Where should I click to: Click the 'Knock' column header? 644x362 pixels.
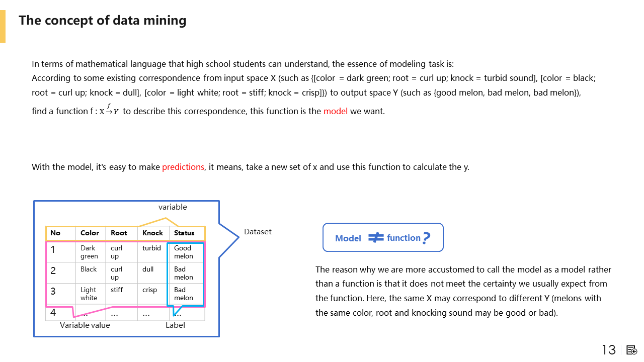[152, 233]
